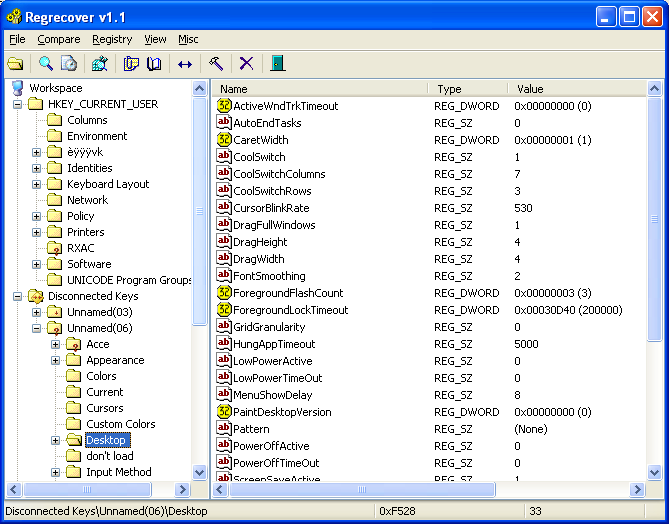Expand the Unnamed(03) tree node
The image size is (669, 524).
click(x=36, y=312)
